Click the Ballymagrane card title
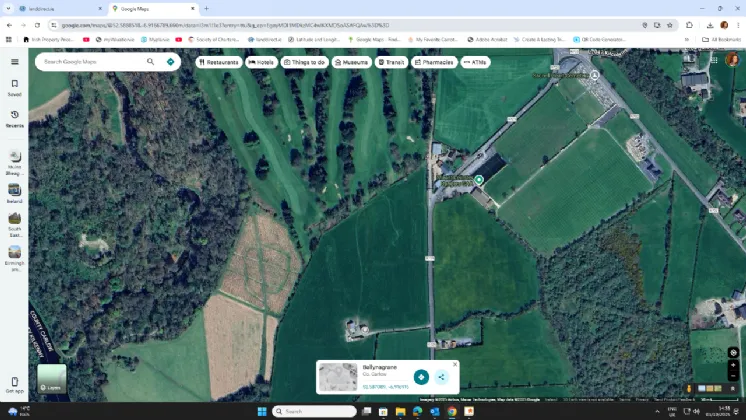The image size is (746, 420). click(x=380, y=367)
